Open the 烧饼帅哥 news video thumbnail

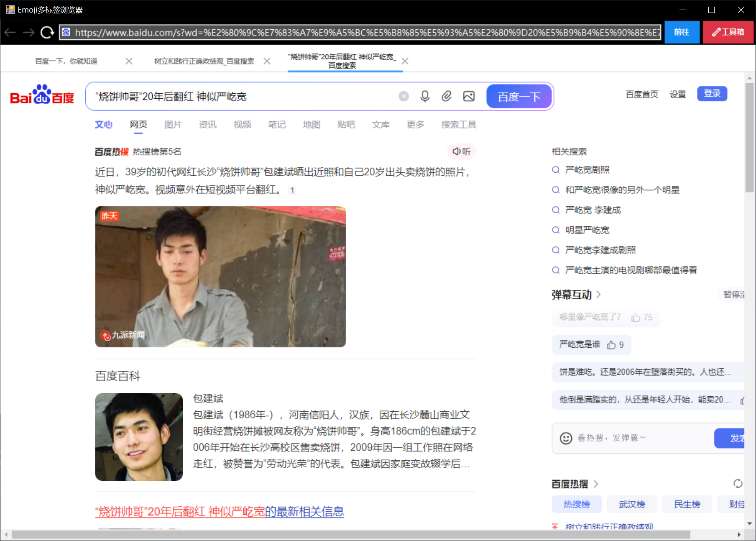220,276
